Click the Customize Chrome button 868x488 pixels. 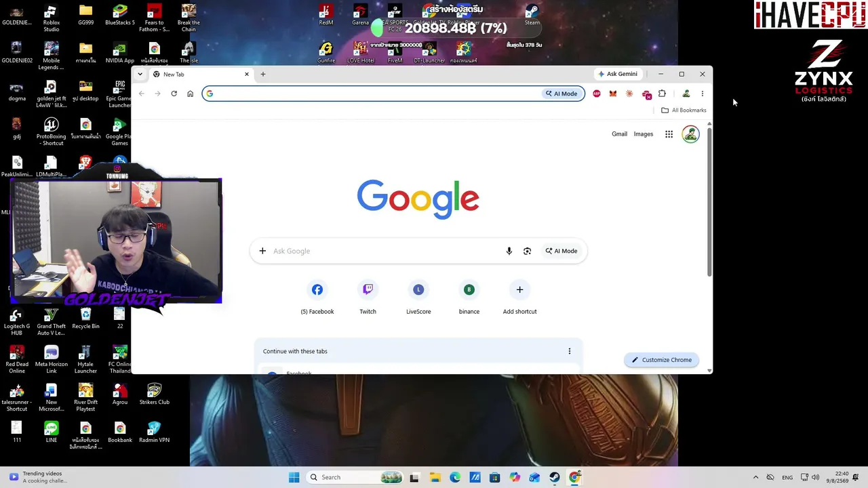click(x=662, y=360)
